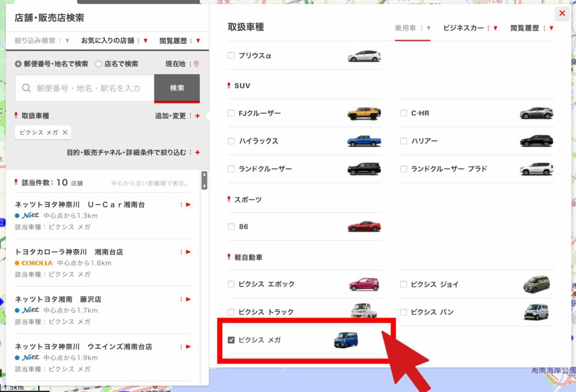Open ネッツトヨタ湘南 藤沢店 store name
This screenshot has height=392, width=576.
58,299
